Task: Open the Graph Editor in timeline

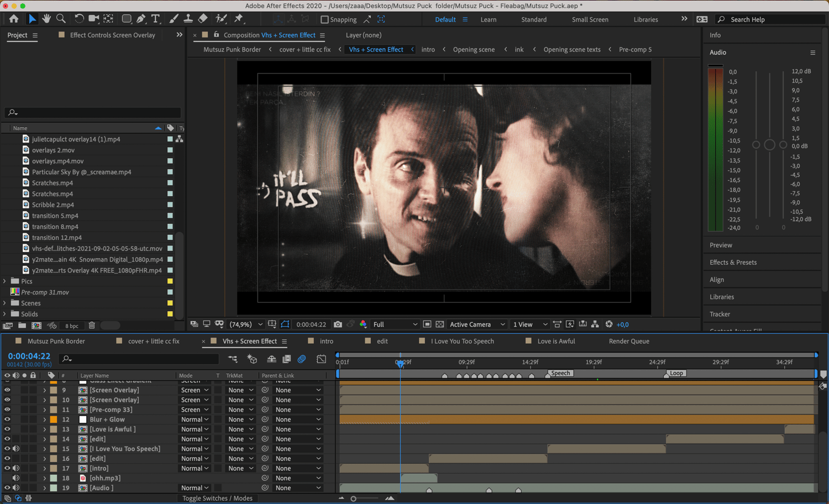Action: coord(321,359)
